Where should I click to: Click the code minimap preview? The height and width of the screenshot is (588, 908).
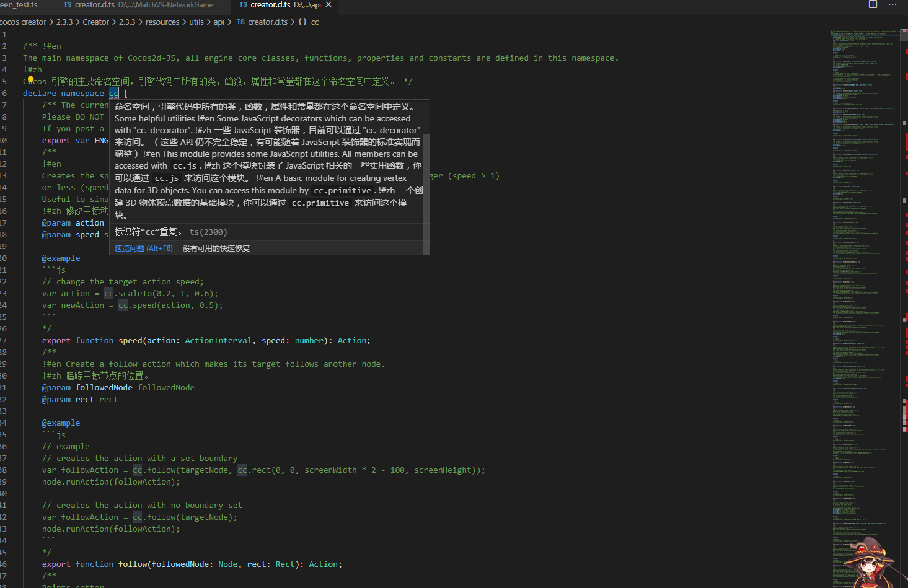tap(865, 310)
